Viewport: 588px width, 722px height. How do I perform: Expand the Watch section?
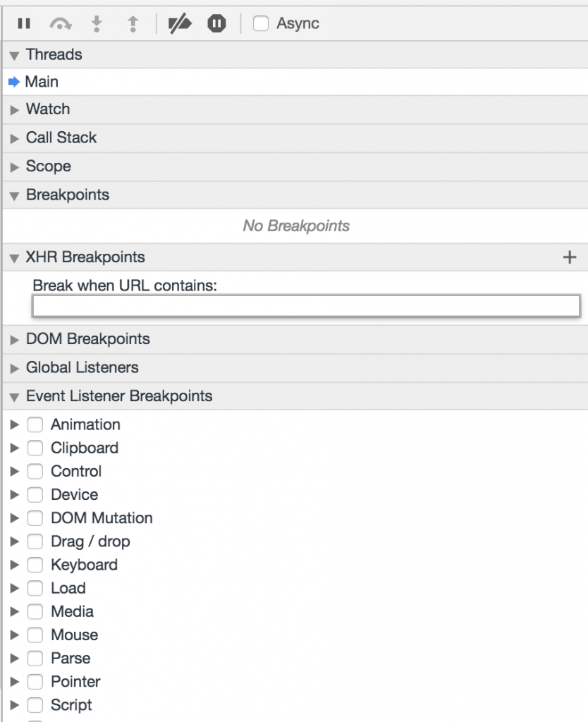click(x=14, y=109)
